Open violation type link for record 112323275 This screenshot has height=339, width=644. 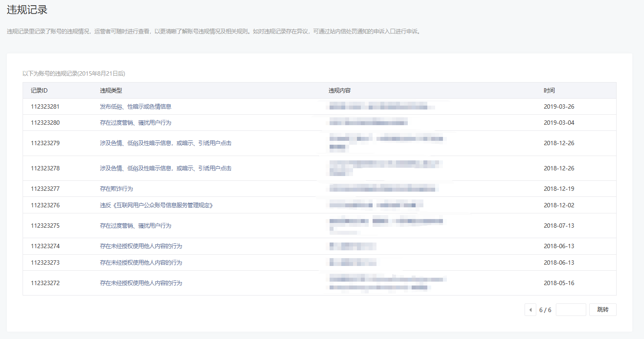(x=135, y=226)
